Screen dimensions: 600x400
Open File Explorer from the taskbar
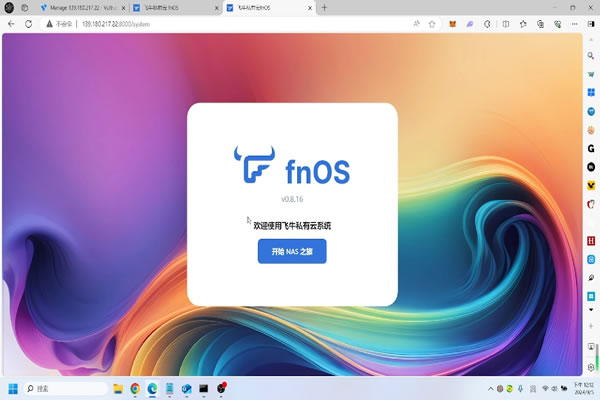[118, 387]
